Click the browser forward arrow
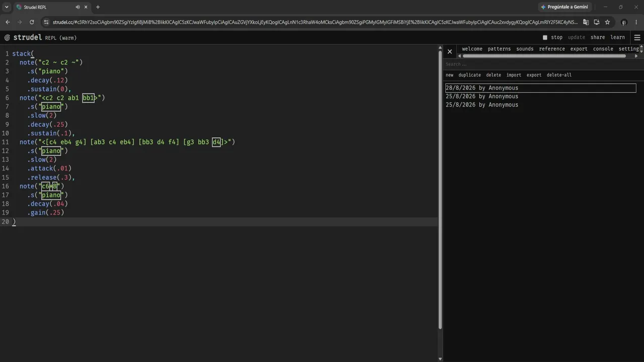This screenshot has height=362, width=644. coord(20,22)
